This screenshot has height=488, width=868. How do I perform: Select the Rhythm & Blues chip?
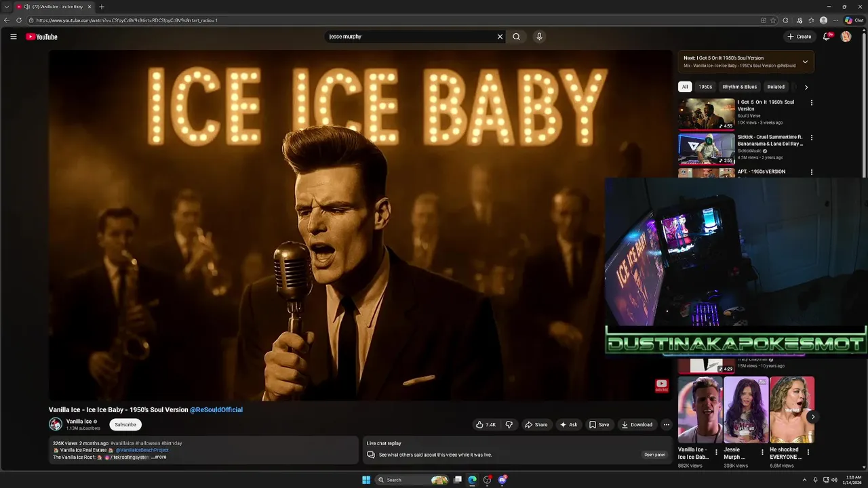click(x=739, y=87)
